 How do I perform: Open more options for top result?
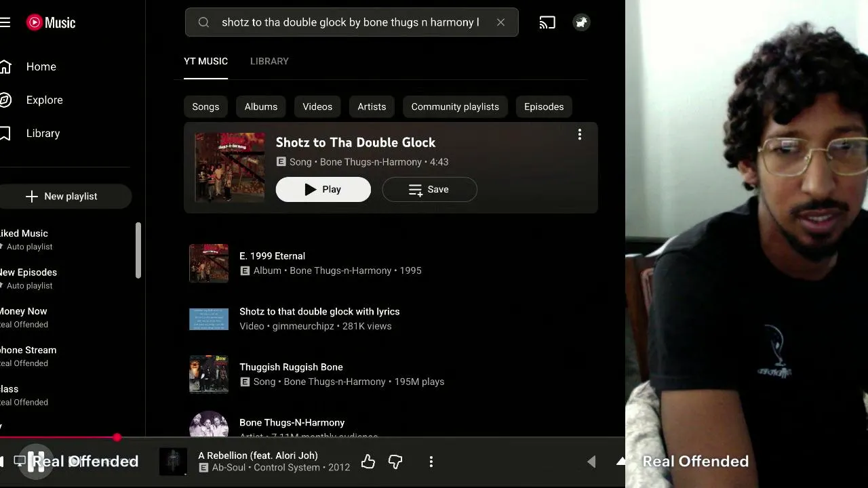click(x=580, y=134)
